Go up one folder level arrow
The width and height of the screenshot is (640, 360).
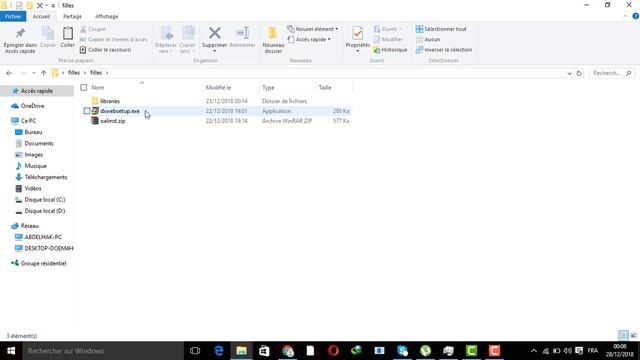tap(43, 73)
